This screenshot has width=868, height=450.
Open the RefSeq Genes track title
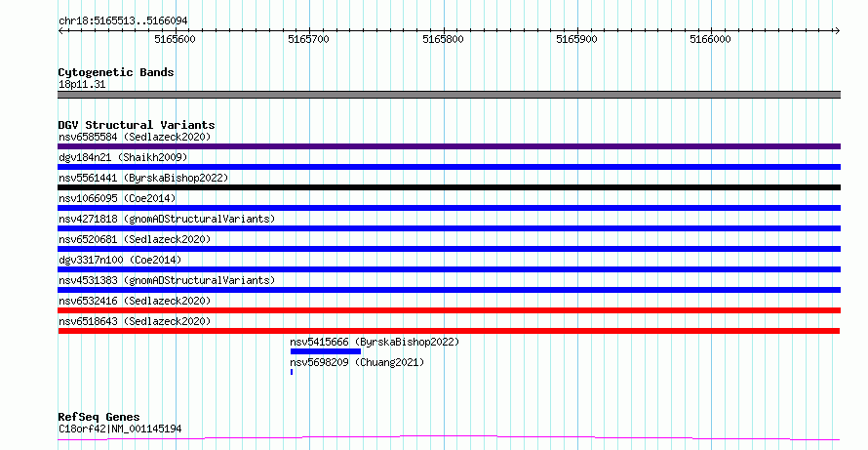coord(99,417)
